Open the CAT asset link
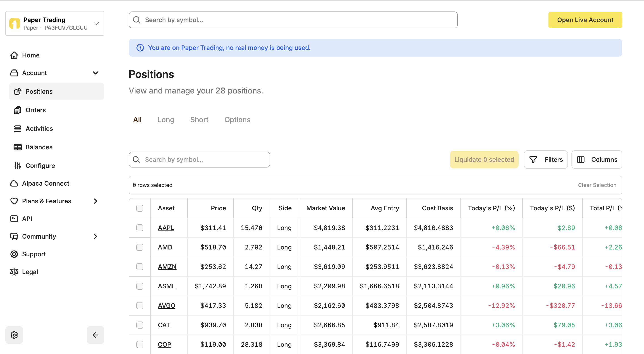 [x=164, y=325]
